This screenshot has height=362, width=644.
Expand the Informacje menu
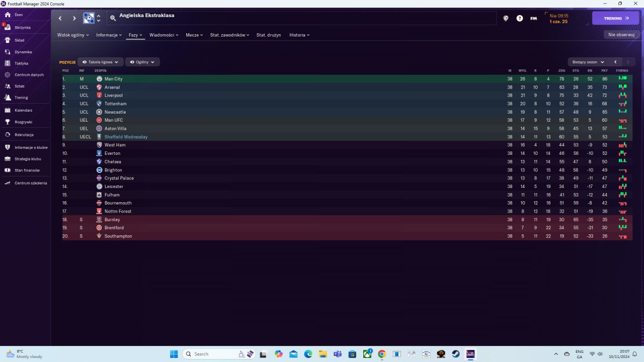tap(109, 35)
